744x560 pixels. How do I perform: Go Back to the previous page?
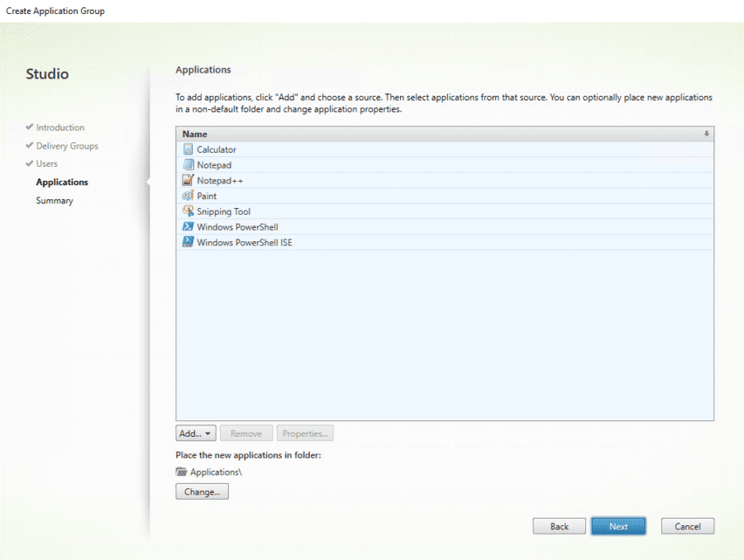[x=560, y=527]
